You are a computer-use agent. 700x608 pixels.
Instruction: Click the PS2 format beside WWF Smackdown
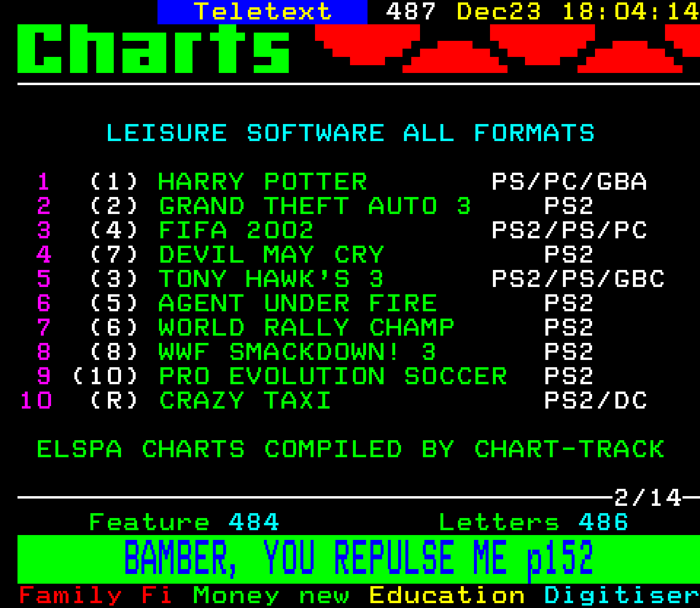pos(569,352)
